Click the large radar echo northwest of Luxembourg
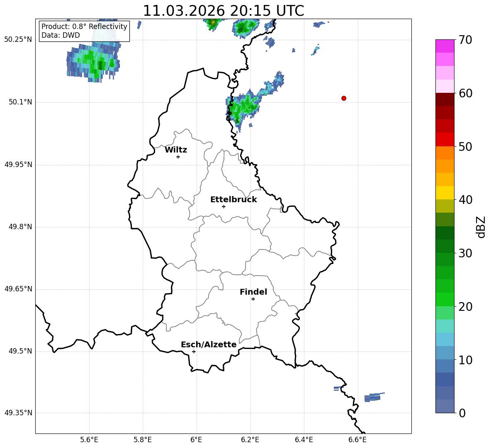The image size is (491, 448). (93, 61)
